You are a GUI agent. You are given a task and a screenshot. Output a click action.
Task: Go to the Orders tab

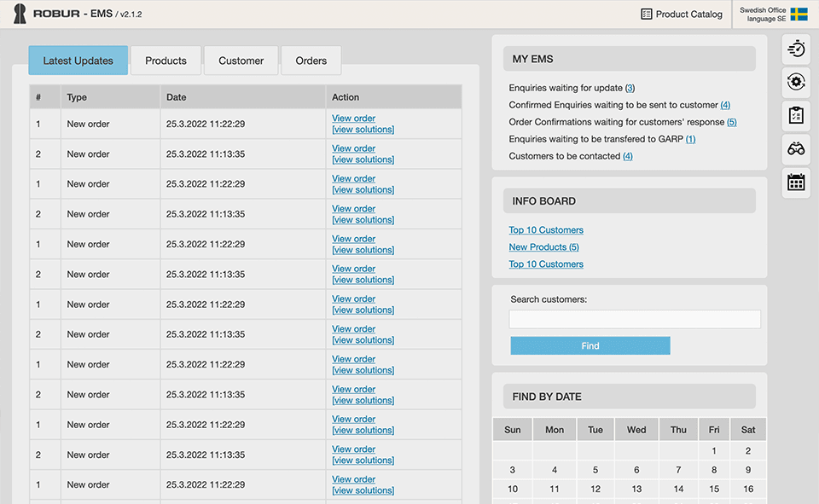pyautogui.click(x=311, y=61)
